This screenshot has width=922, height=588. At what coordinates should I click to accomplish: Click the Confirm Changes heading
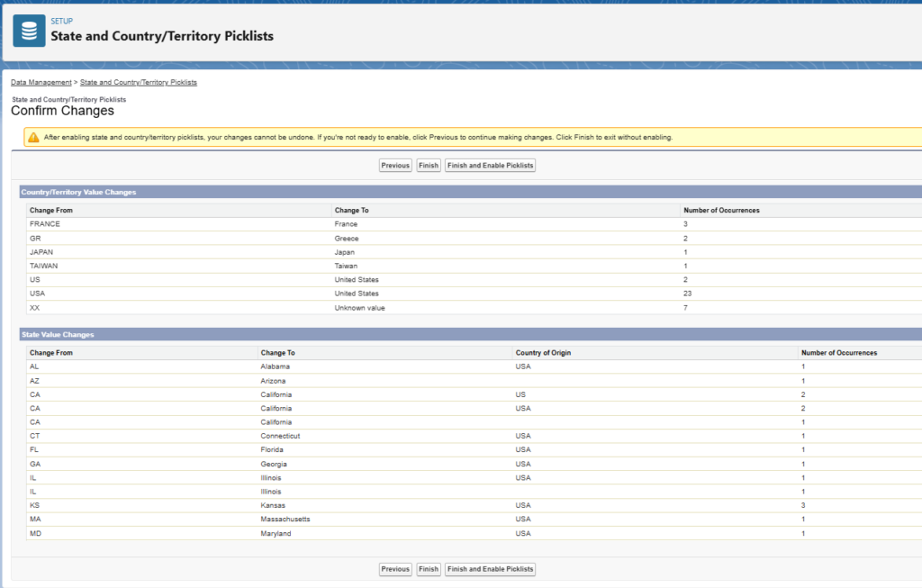[x=62, y=111]
